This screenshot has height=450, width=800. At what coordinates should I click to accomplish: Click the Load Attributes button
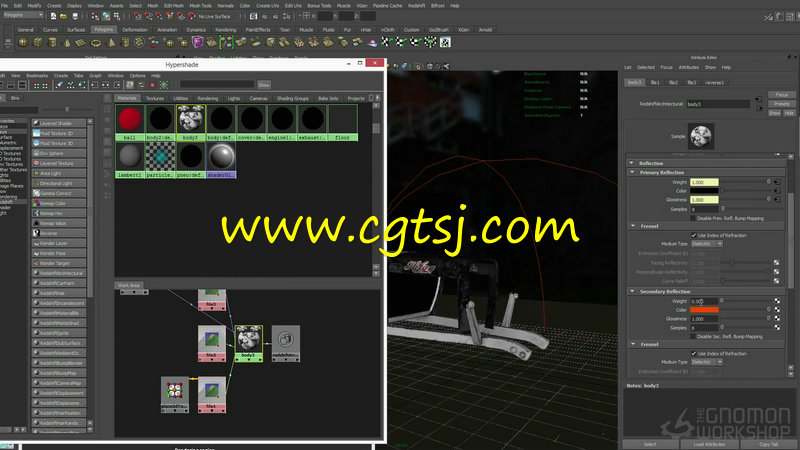tap(709, 444)
